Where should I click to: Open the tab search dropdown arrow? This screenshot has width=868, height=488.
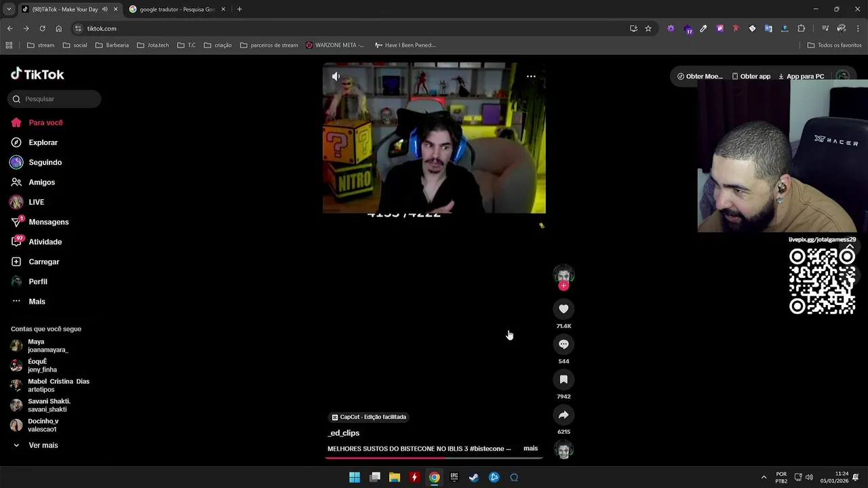tap(9, 9)
